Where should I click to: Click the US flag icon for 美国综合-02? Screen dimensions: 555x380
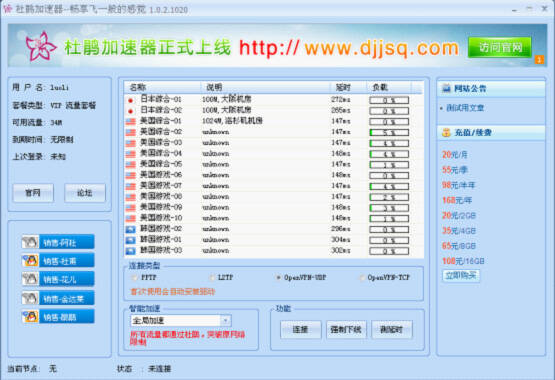(x=131, y=132)
